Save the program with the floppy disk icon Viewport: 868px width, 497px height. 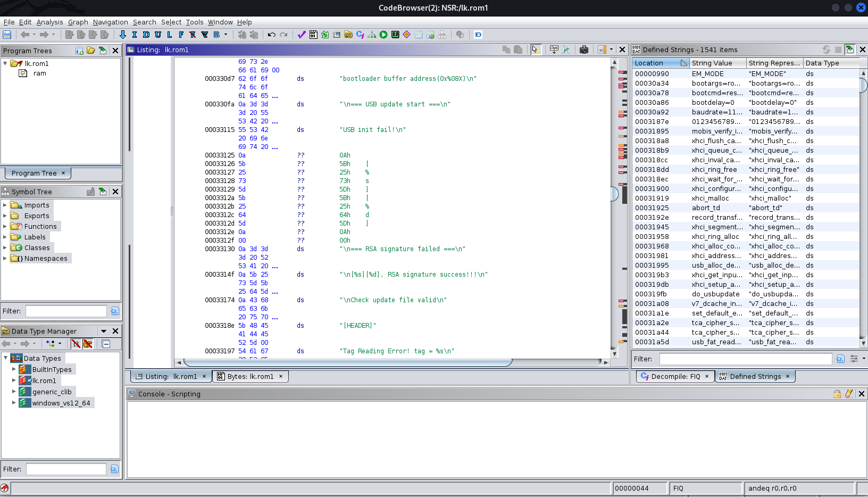(x=7, y=35)
